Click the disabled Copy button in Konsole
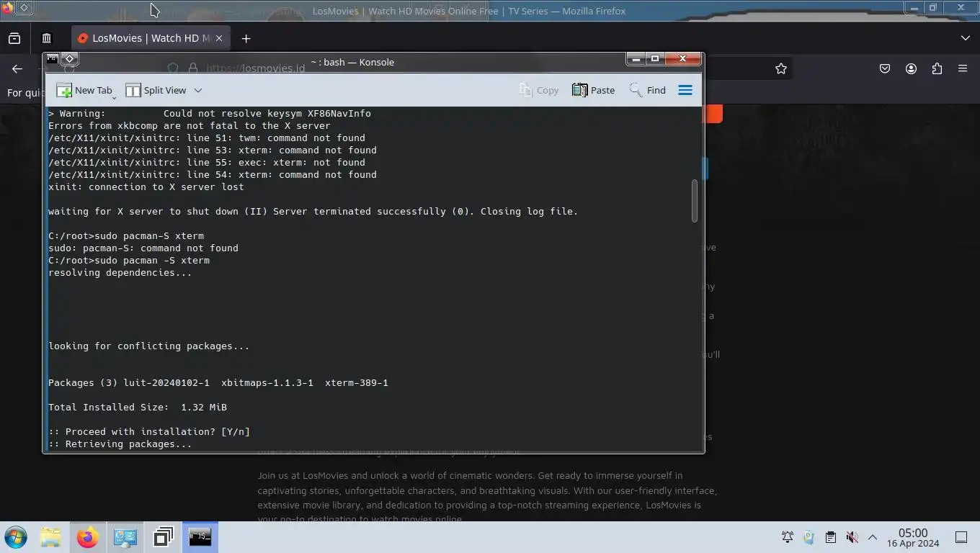 point(538,90)
